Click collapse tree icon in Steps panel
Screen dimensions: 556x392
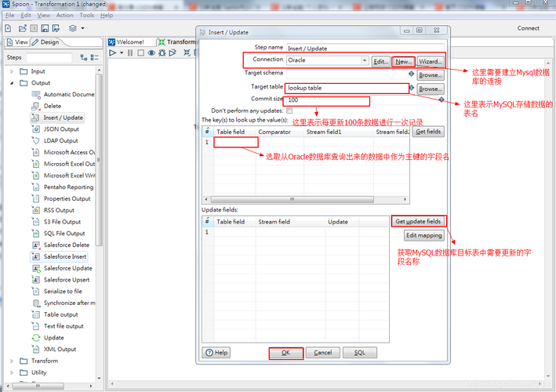pyautogui.click(x=95, y=57)
